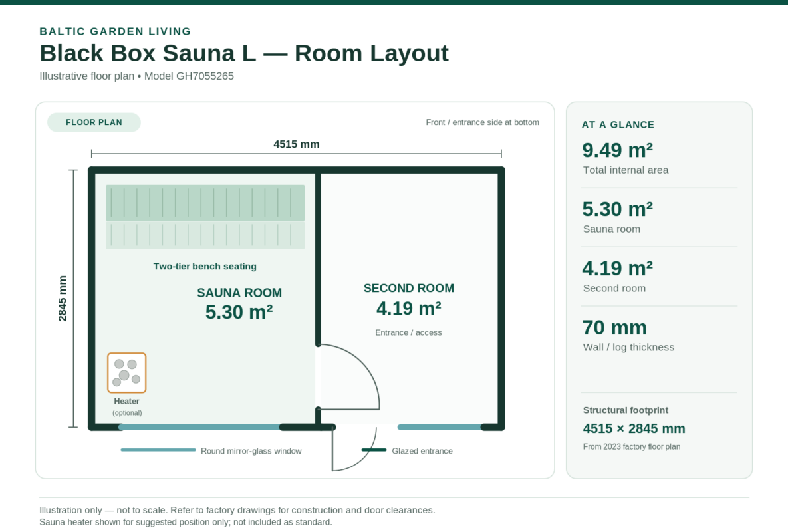Click the upper bench tier in sauna room
Image resolution: width=788 pixels, height=532 pixels.
(205, 203)
